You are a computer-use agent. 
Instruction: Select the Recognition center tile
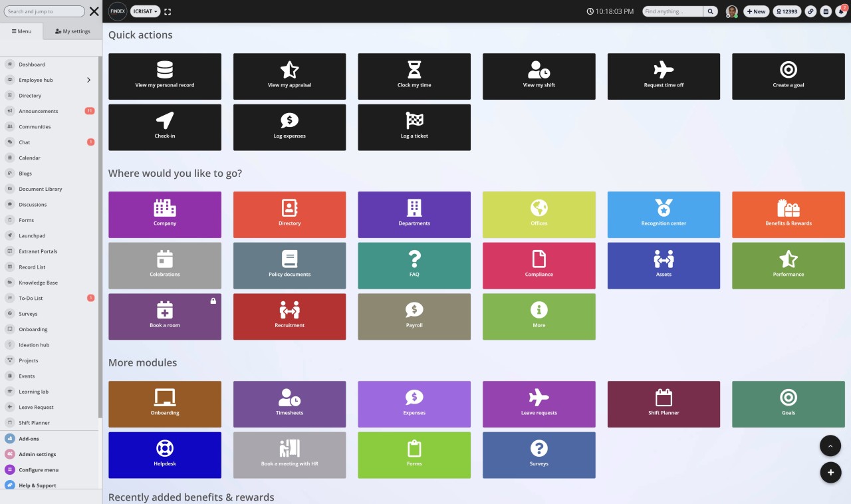click(x=663, y=214)
